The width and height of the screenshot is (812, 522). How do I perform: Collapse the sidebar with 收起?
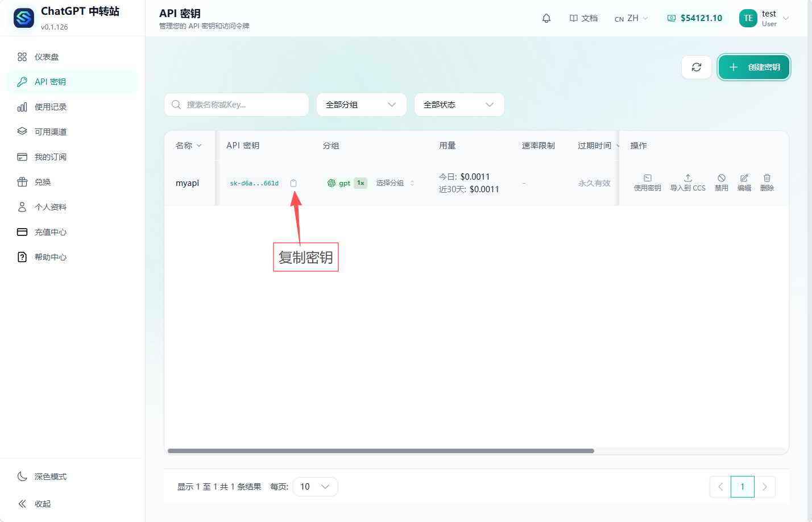click(72, 504)
